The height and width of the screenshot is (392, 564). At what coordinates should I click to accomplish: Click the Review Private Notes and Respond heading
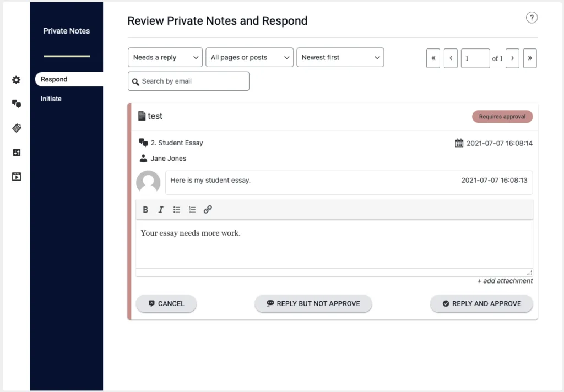217,21
